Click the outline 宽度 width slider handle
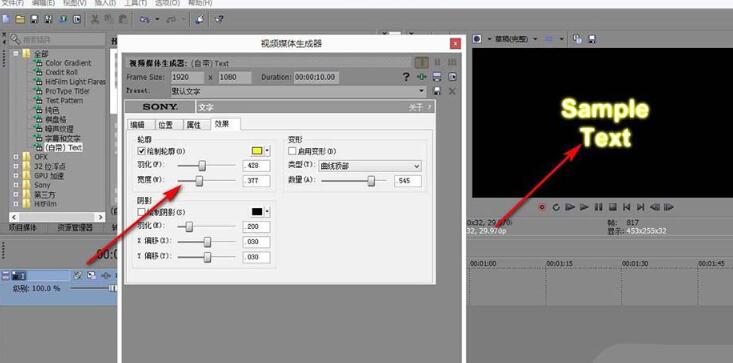733x363 pixels. pos(199,180)
